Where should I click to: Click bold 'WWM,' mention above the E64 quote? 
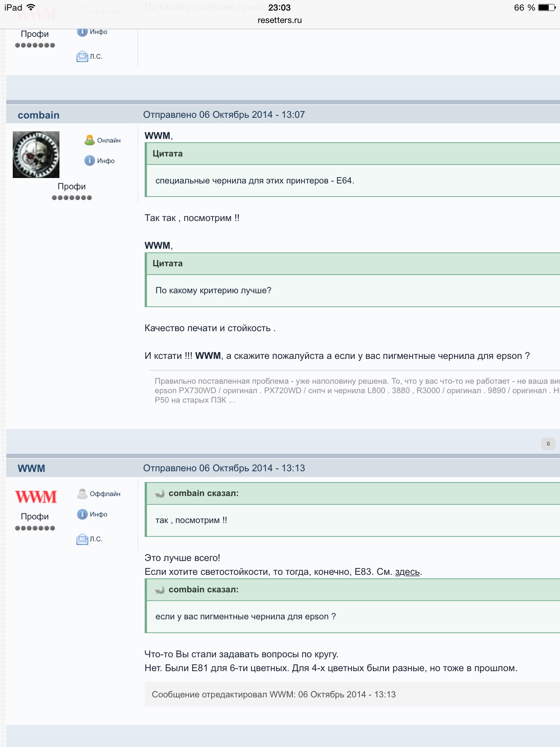click(159, 136)
